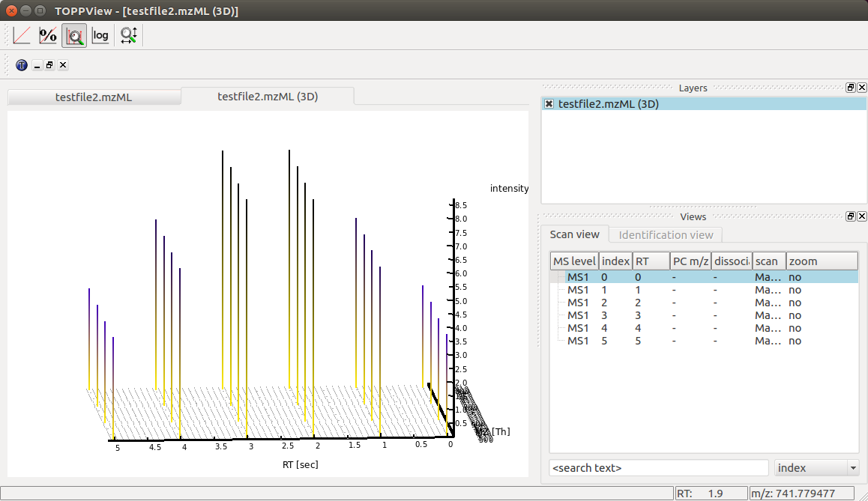Sort scans by MS level column header

[x=575, y=261]
